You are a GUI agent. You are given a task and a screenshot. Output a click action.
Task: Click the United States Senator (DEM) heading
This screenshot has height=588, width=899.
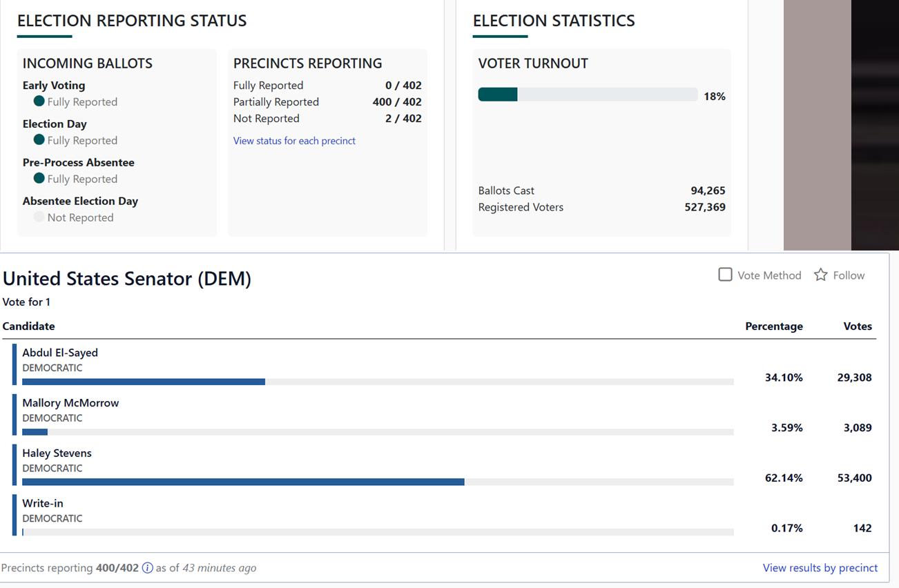[x=127, y=279]
